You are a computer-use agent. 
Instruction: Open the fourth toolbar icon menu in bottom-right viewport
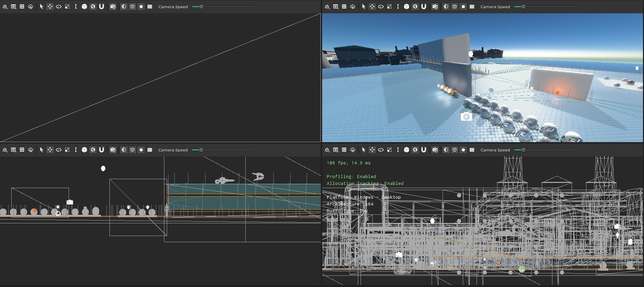point(353,150)
